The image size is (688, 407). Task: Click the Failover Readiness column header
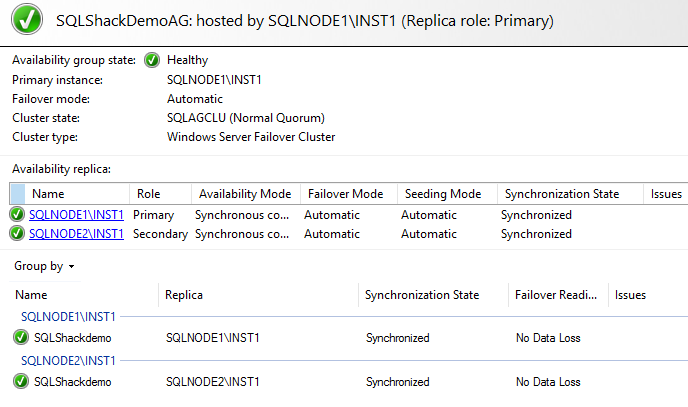556,295
